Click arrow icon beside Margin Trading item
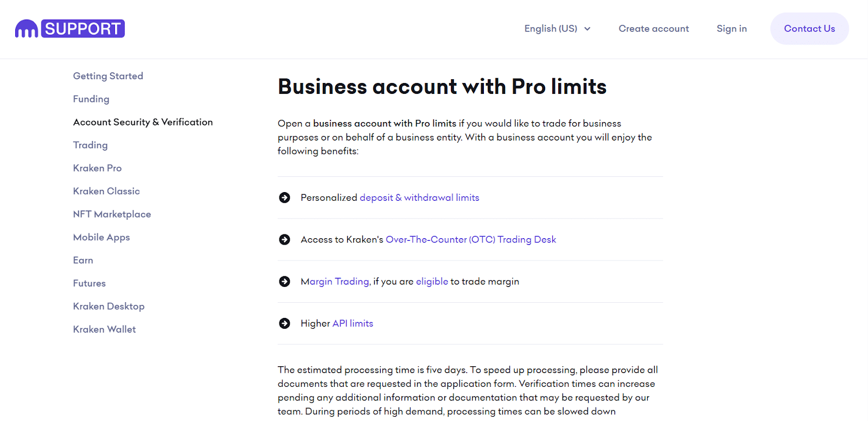This screenshot has height=421, width=868. [284, 281]
